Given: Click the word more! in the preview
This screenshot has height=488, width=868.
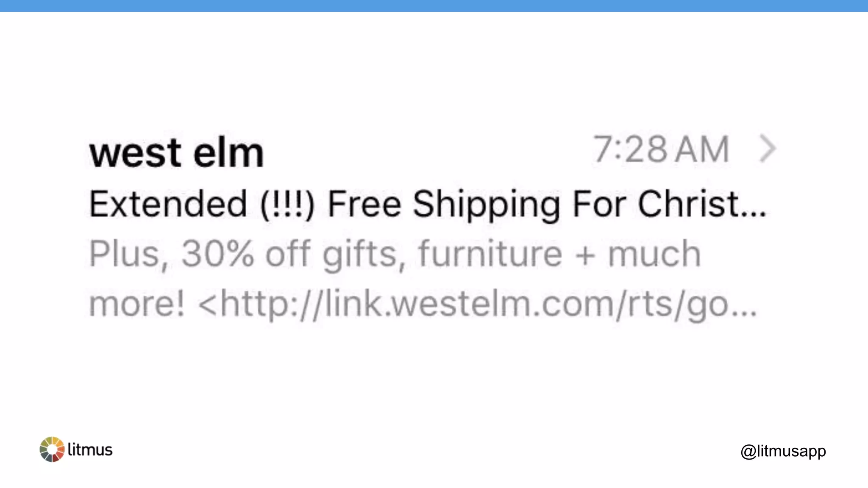Looking at the screenshot, I should pos(136,304).
